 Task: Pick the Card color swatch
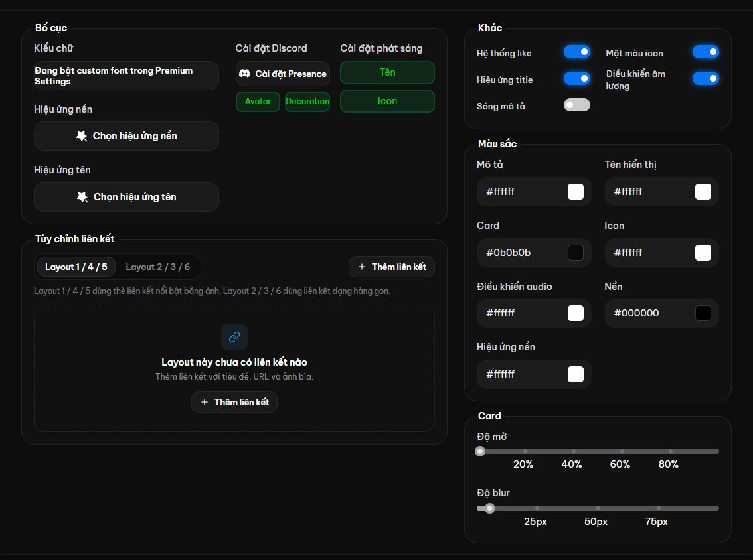pos(576,252)
